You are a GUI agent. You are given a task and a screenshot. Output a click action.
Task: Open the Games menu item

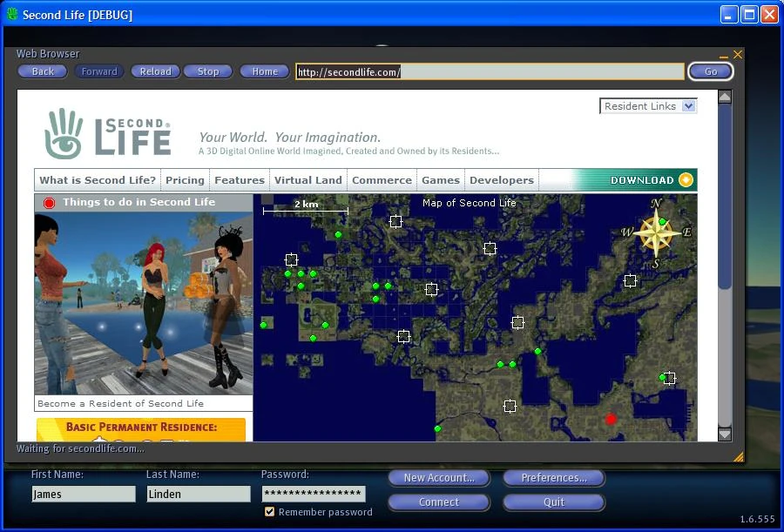point(441,180)
